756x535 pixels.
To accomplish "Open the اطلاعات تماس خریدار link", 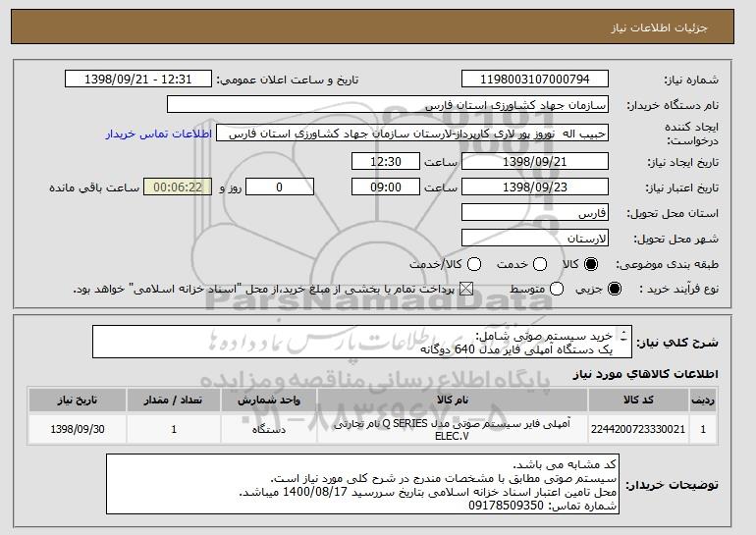I will [159, 134].
